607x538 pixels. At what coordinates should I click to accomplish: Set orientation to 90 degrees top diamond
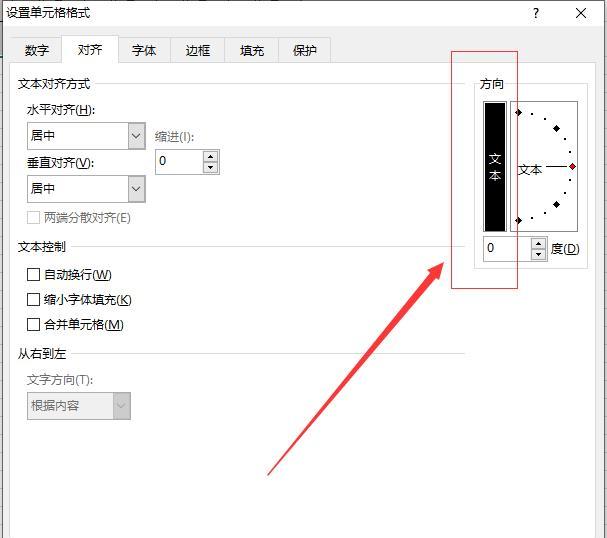[518, 113]
